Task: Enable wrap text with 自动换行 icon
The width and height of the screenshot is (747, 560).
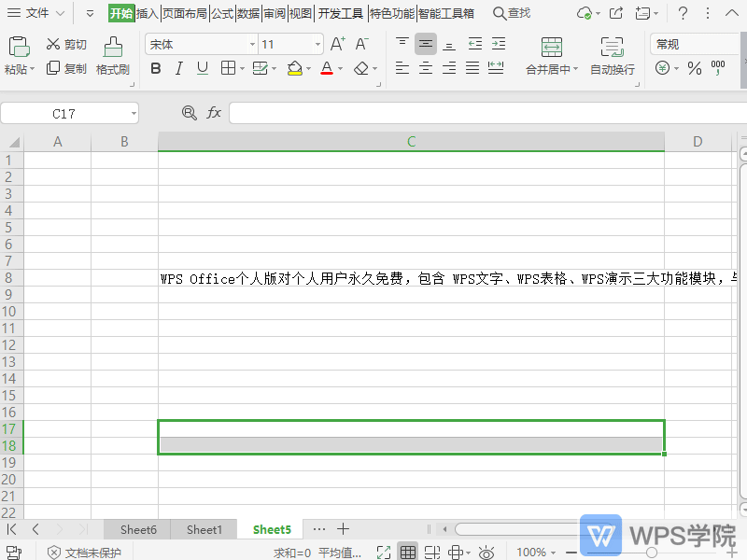Action: [612, 54]
